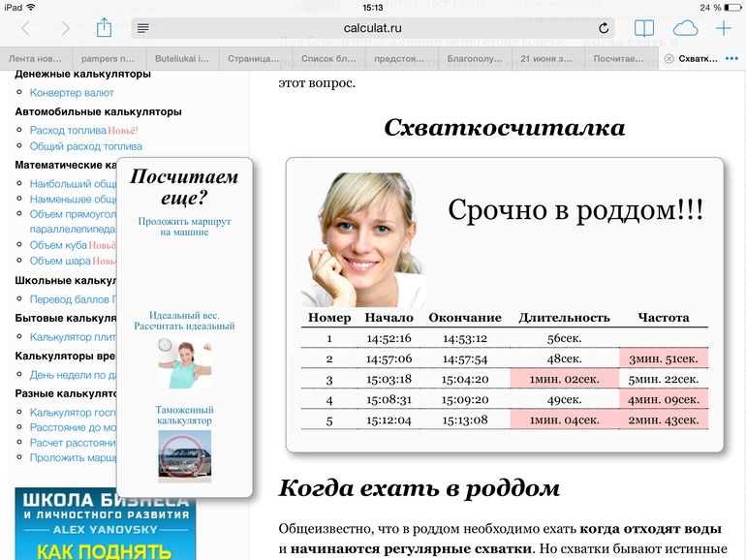The height and width of the screenshot is (560, 746).
Task: Tap the Идеальный вес woman thumbnail
Action: [x=185, y=363]
